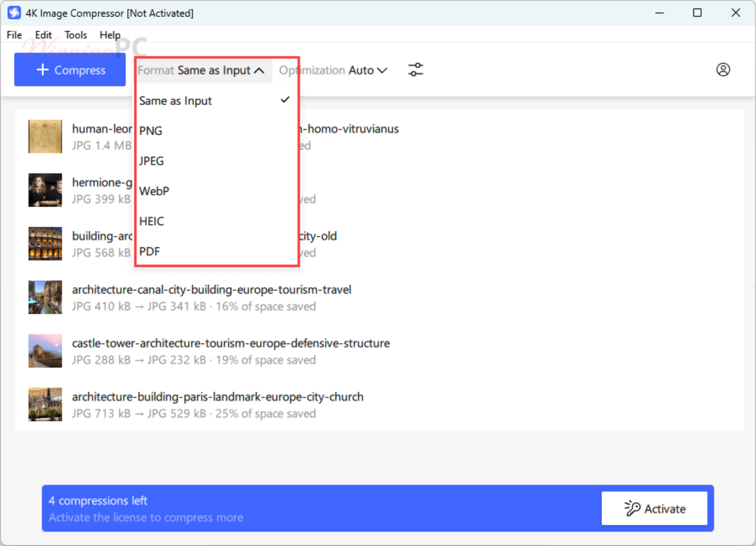Click the JPG 568 kB size text

(101, 253)
